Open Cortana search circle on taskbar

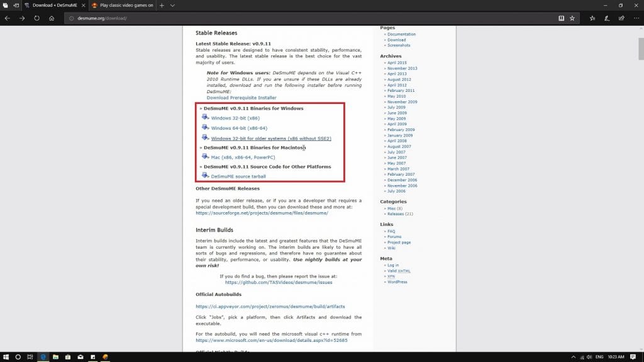coord(18,357)
